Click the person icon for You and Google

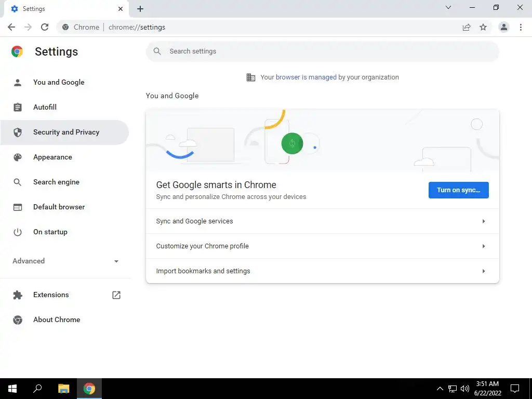point(18,82)
